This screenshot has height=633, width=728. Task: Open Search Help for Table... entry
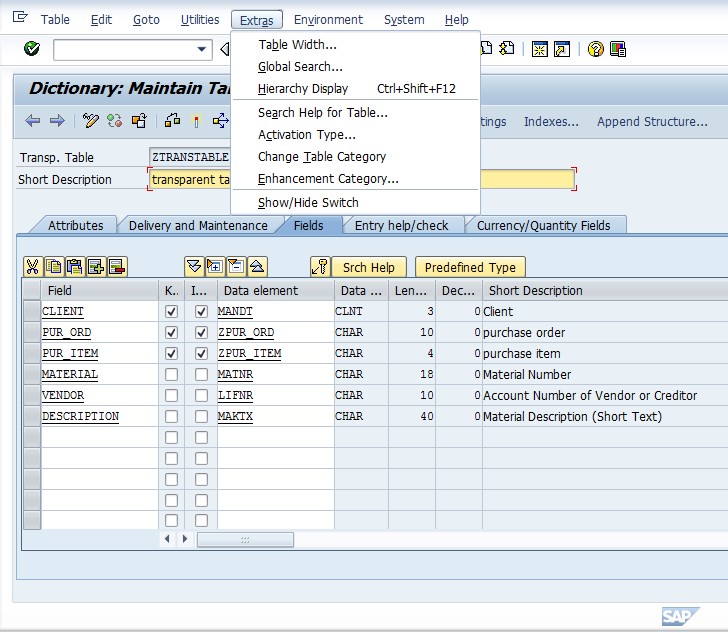tap(355, 112)
